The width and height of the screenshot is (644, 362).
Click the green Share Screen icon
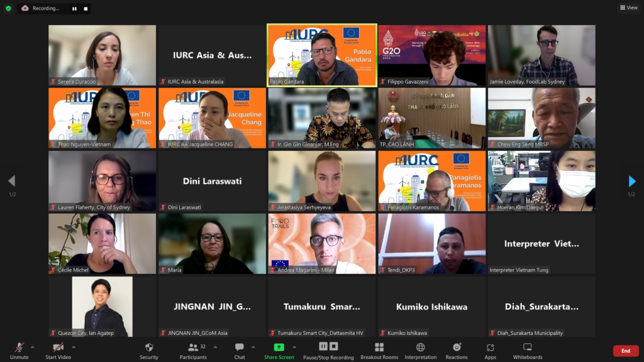(x=279, y=347)
